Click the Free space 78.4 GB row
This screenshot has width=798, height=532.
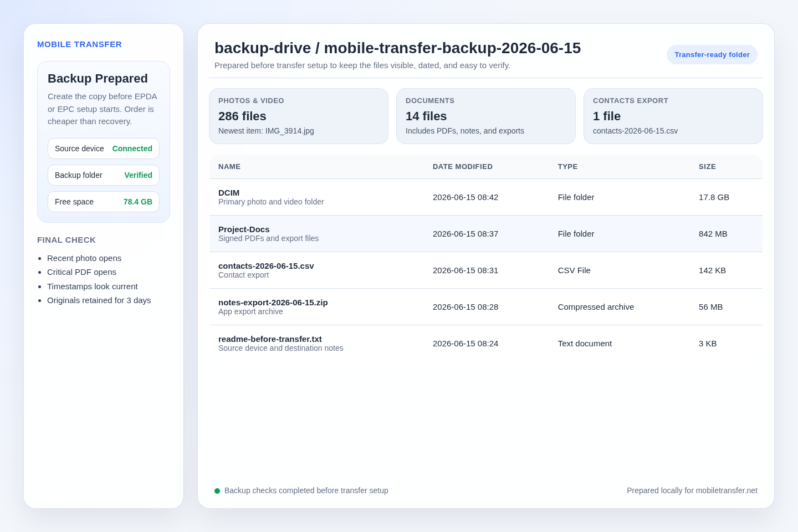coord(104,202)
